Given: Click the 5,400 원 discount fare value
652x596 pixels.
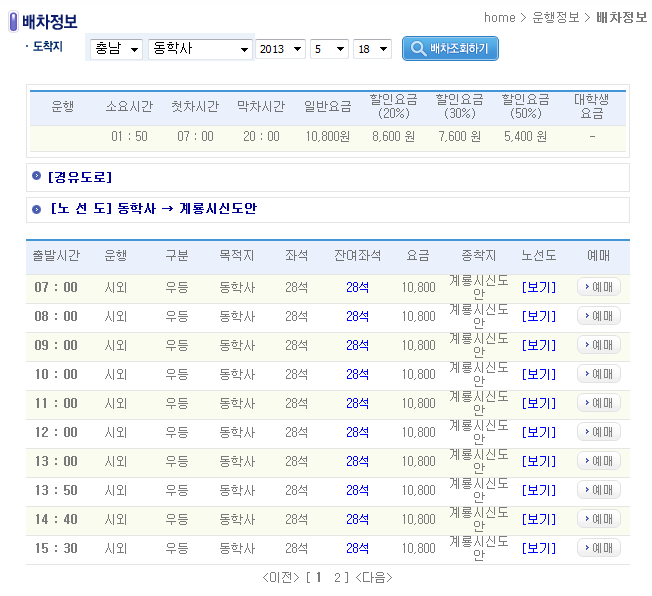Looking at the screenshot, I should pos(525,136).
